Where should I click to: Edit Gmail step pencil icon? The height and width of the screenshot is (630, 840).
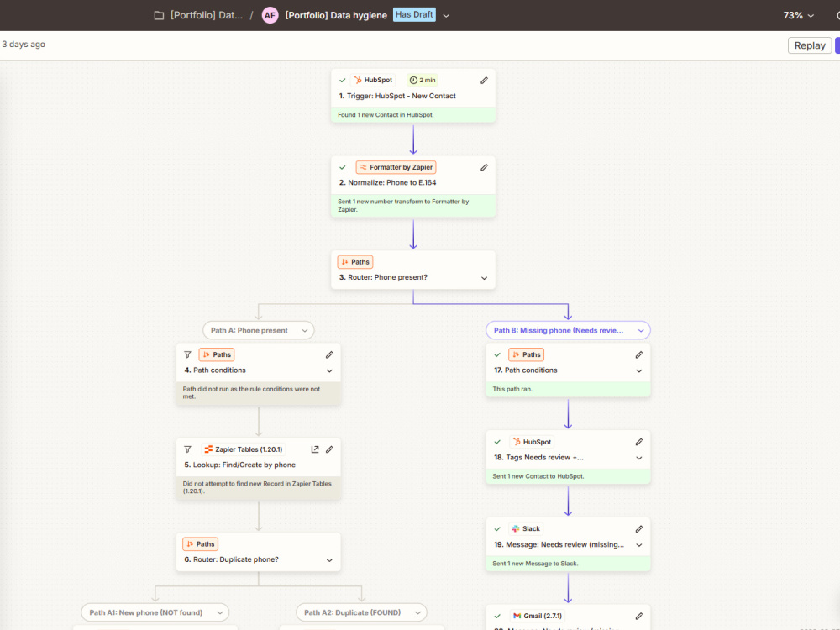coord(638,616)
